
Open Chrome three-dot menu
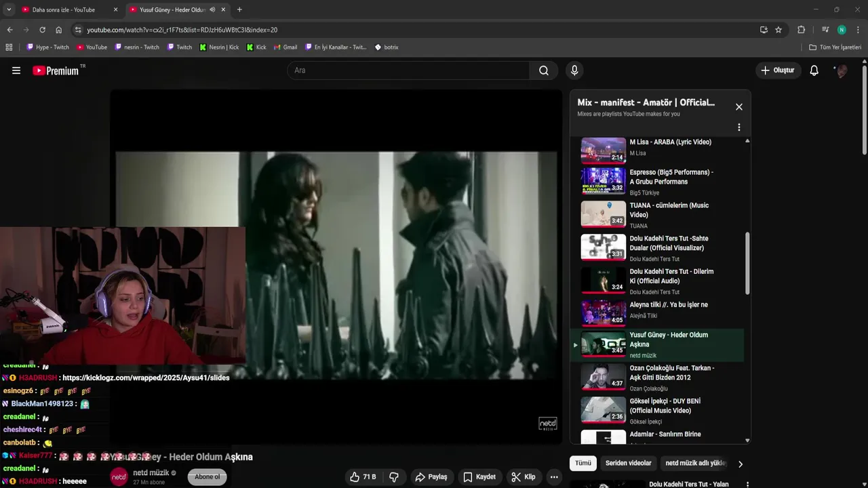pyautogui.click(x=858, y=30)
